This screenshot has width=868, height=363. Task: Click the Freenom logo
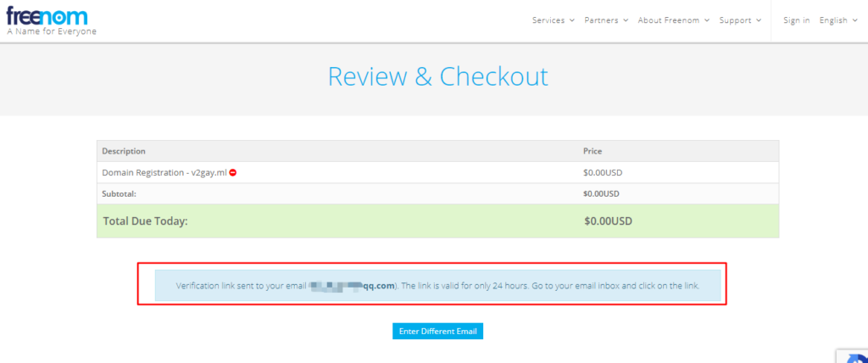47,14
